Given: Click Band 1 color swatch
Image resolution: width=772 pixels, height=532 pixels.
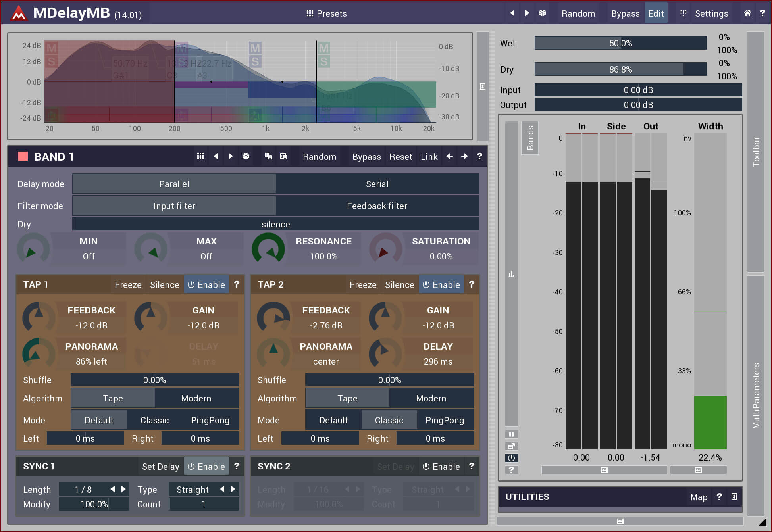Looking at the screenshot, I should point(23,156).
